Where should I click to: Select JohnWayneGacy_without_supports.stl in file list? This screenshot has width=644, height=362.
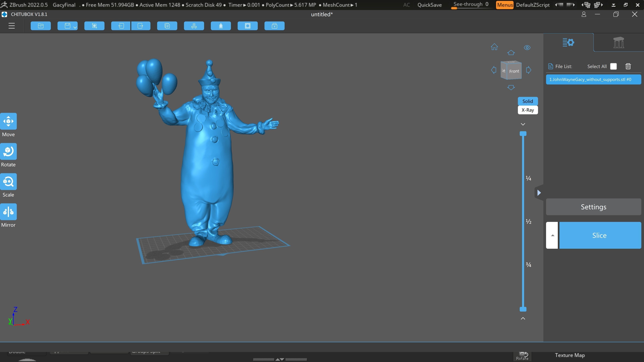click(594, 79)
